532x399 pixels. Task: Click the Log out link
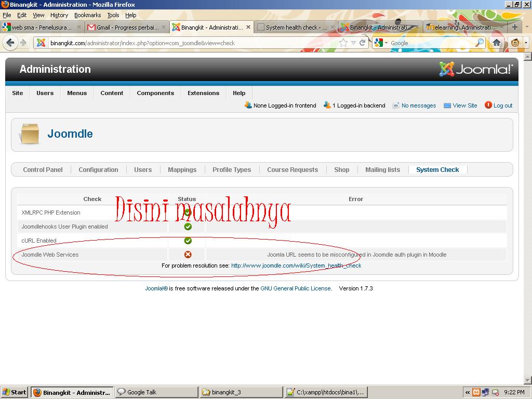(x=502, y=105)
